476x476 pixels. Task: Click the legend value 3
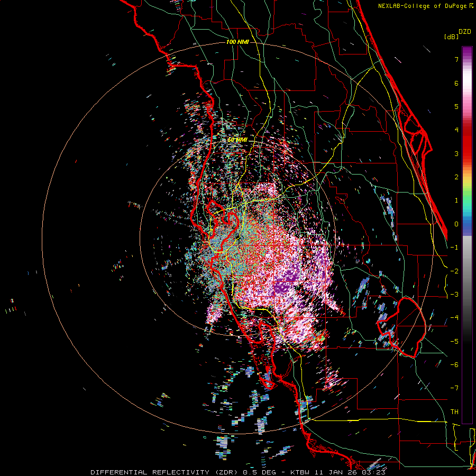coord(456,153)
